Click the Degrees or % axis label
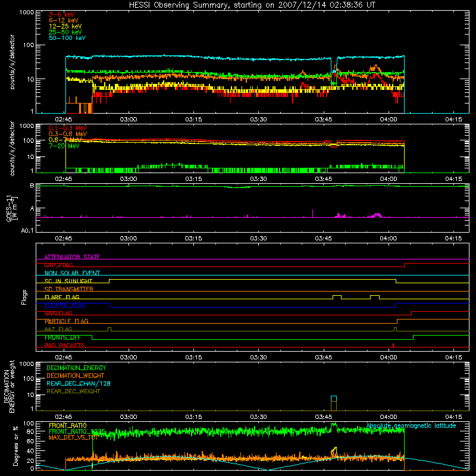This screenshot has height=476, width=476. coord(15,446)
